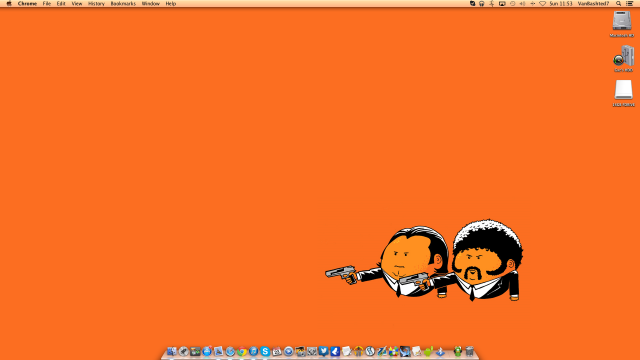Open the blue Twitter bird app

(323, 351)
